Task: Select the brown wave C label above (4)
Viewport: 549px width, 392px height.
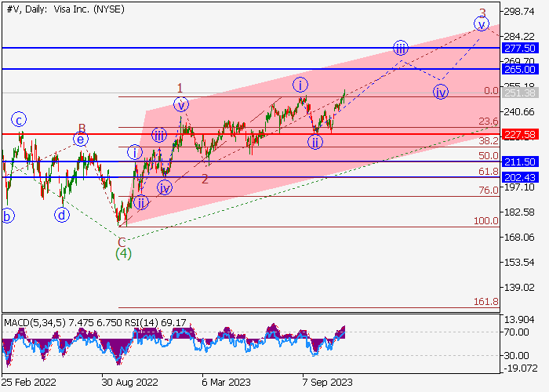Action: pos(122,242)
